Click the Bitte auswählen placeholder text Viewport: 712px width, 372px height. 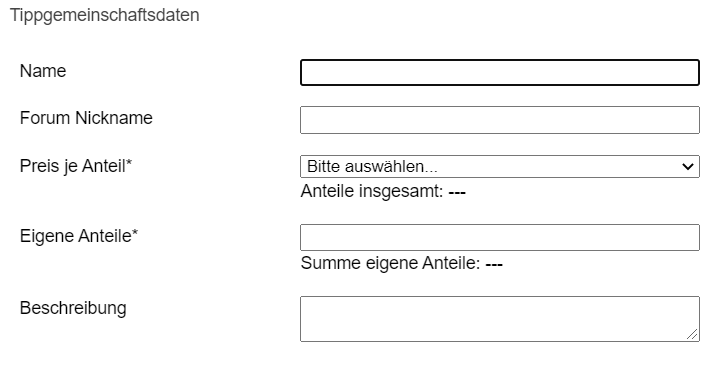372,167
